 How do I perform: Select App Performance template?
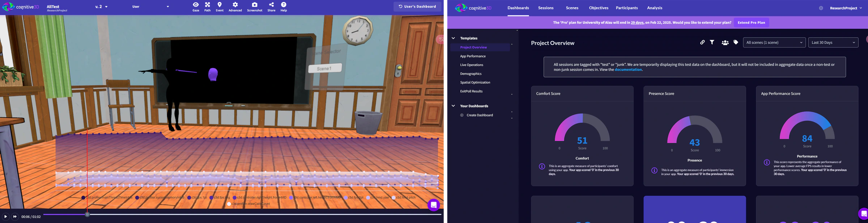click(473, 56)
